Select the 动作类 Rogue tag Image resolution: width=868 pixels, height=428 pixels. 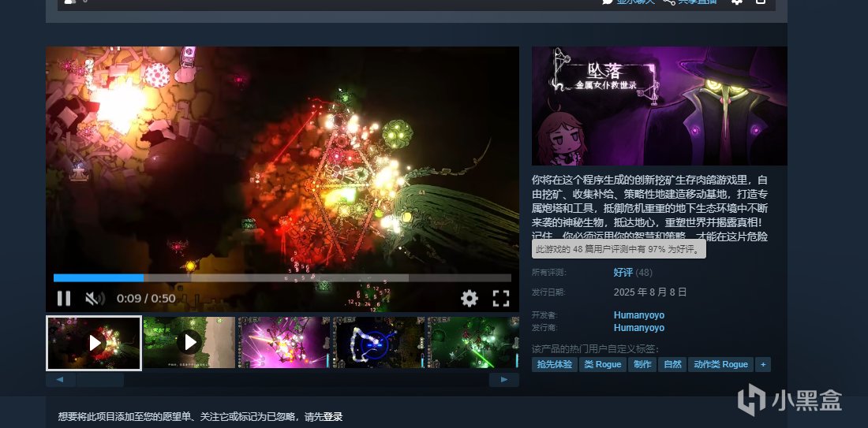pos(720,364)
